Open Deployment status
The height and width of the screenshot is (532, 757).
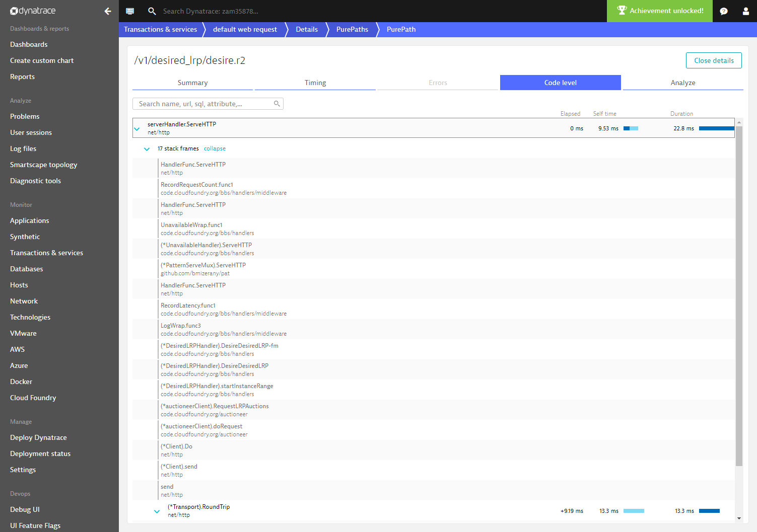(x=40, y=453)
